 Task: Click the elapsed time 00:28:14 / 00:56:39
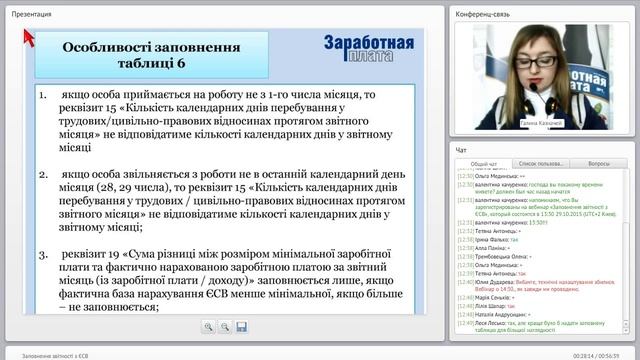point(596,356)
